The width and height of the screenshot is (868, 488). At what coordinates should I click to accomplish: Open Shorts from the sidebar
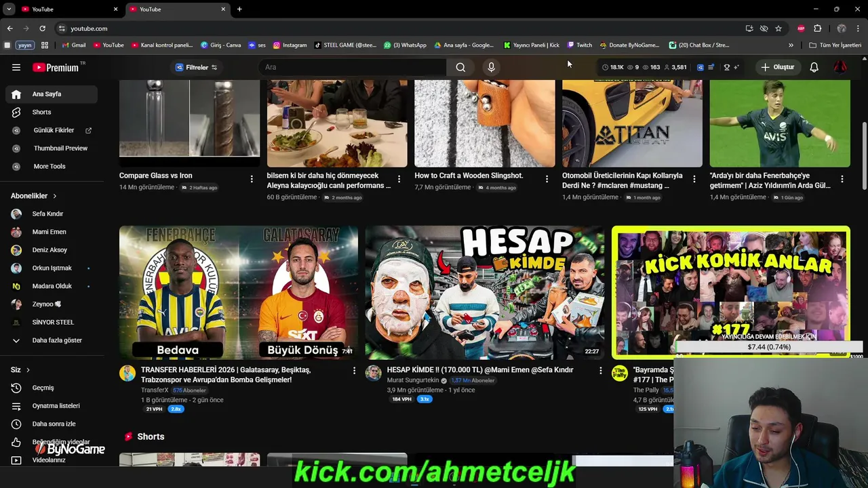click(x=52, y=112)
